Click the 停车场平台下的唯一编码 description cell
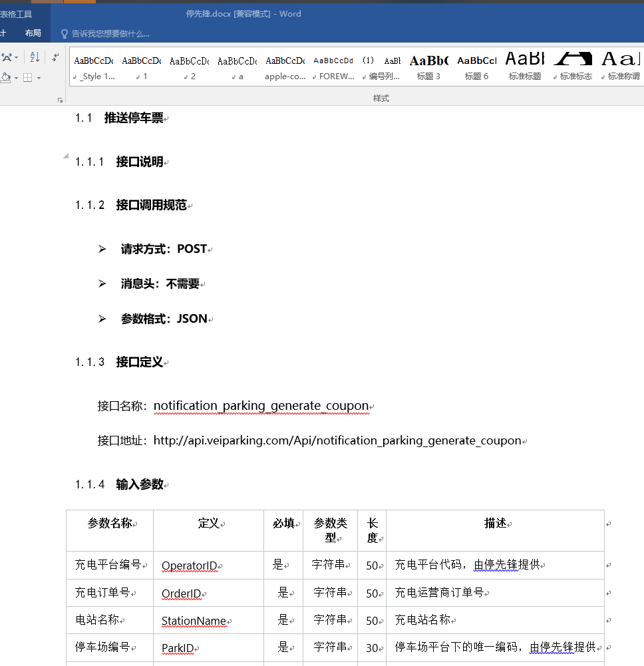The width and height of the screenshot is (644, 666). (x=496, y=647)
